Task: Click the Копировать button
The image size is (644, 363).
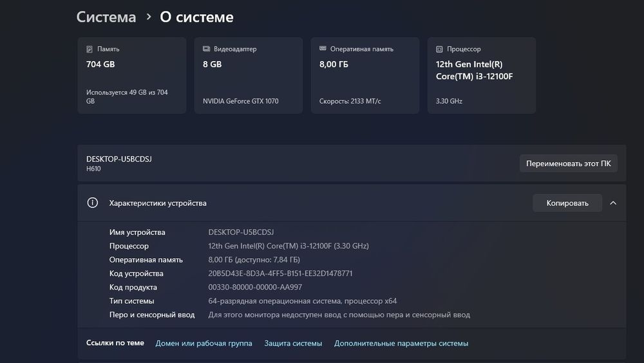Action: pyautogui.click(x=567, y=203)
